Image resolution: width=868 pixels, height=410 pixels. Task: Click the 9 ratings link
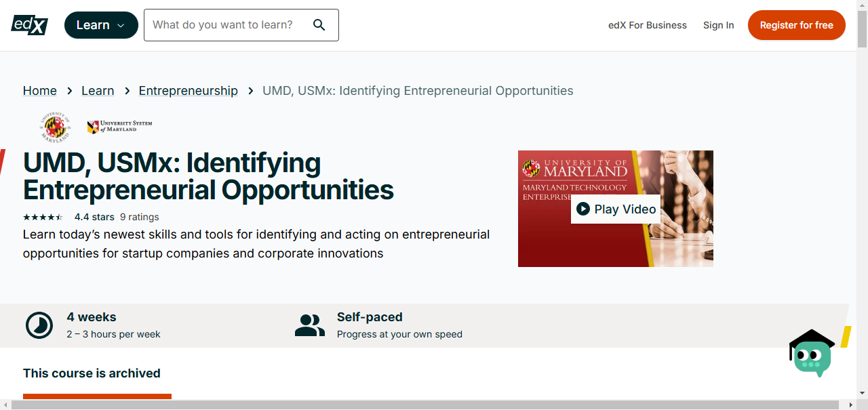coord(140,217)
